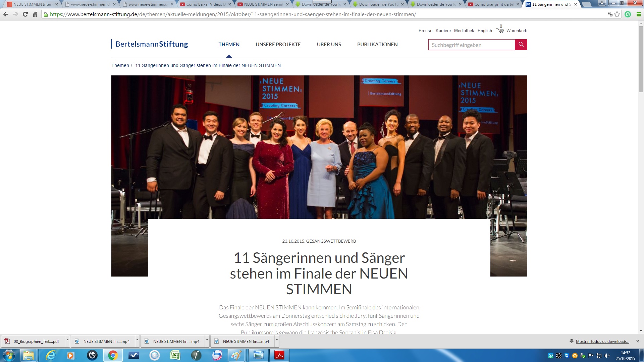Open the Action Center flag icon
The height and width of the screenshot is (362, 644).
(591, 356)
